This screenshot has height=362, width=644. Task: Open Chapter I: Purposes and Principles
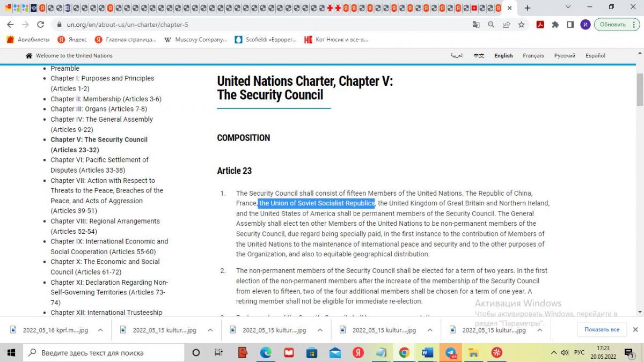pos(103,83)
